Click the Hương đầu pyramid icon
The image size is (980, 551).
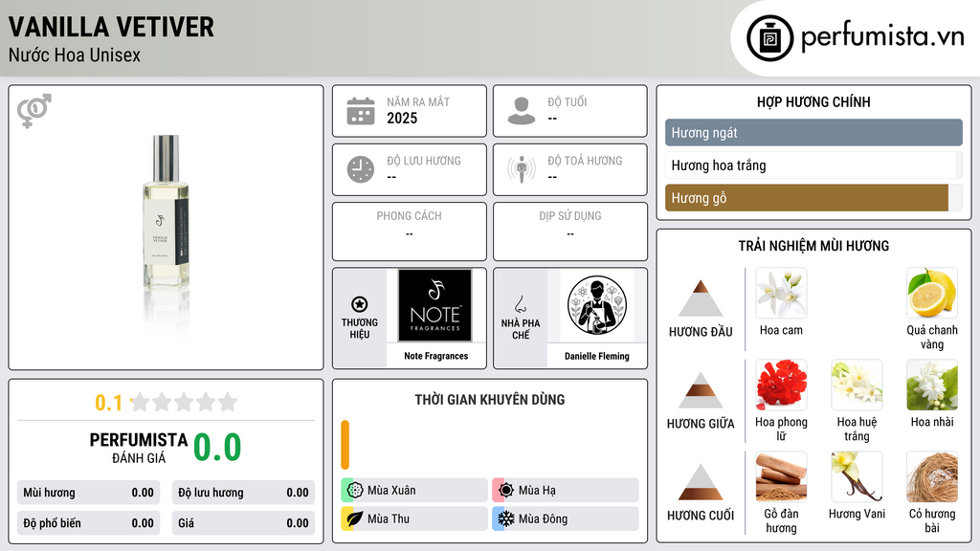[x=701, y=298]
